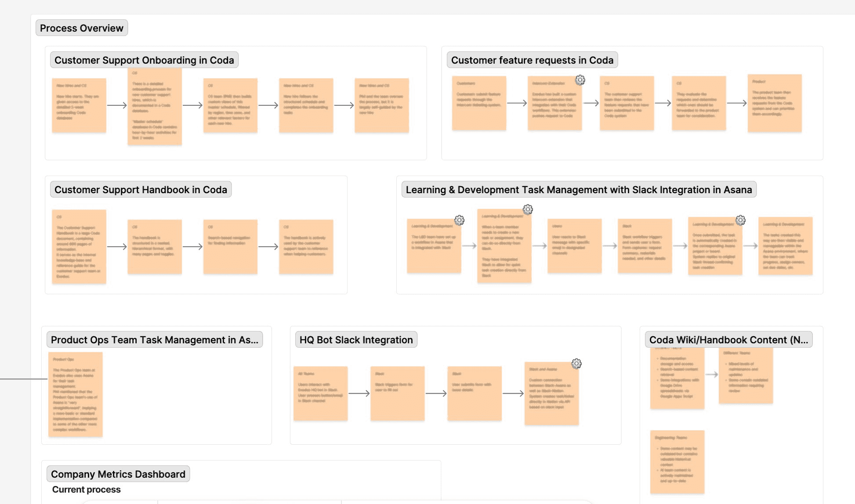
Task: Select first sticky in Customer feature requests
Action: tap(479, 103)
